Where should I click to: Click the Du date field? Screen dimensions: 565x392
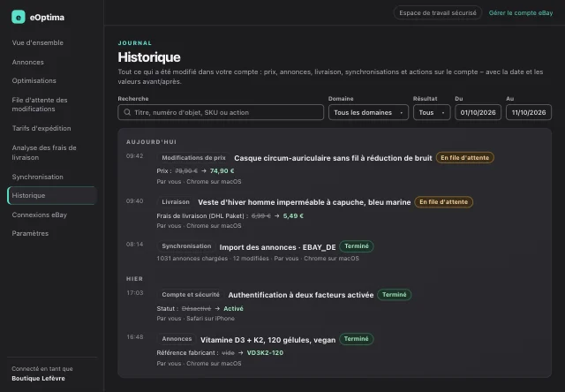click(478, 112)
